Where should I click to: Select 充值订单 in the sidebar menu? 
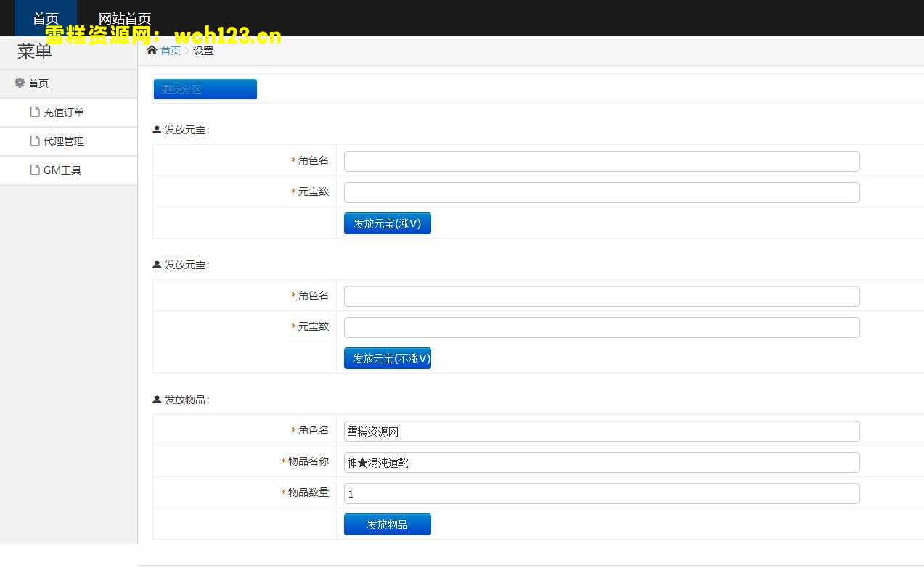tap(64, 112)
